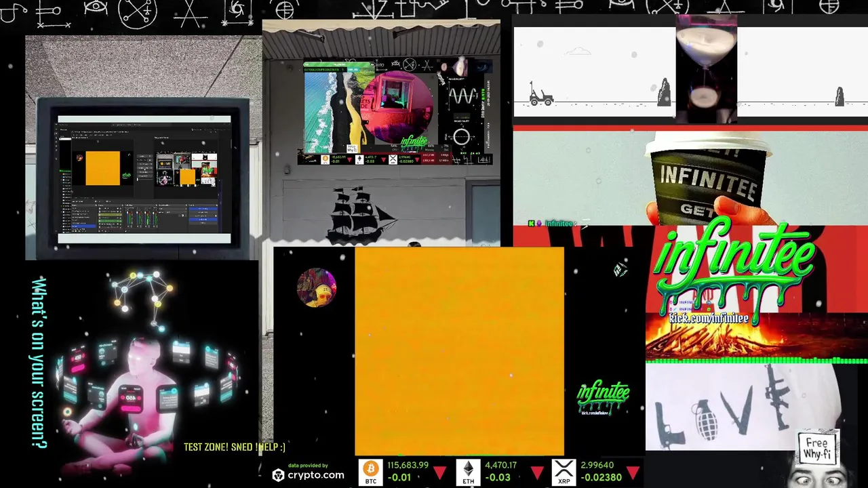
Task: Click the monitor thumbnail showing OBS Studio
Action: tap(144, 179)
